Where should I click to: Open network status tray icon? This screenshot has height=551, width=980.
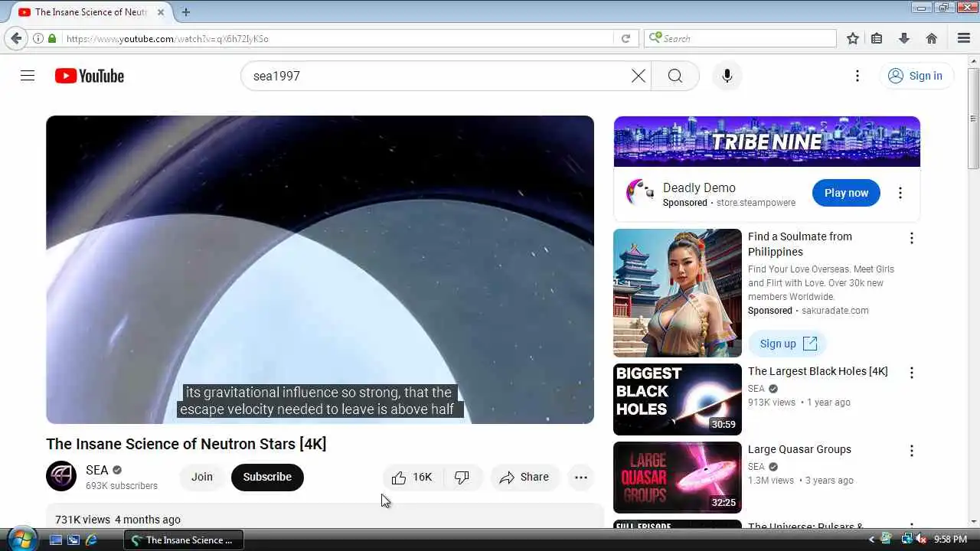[906, 540]
